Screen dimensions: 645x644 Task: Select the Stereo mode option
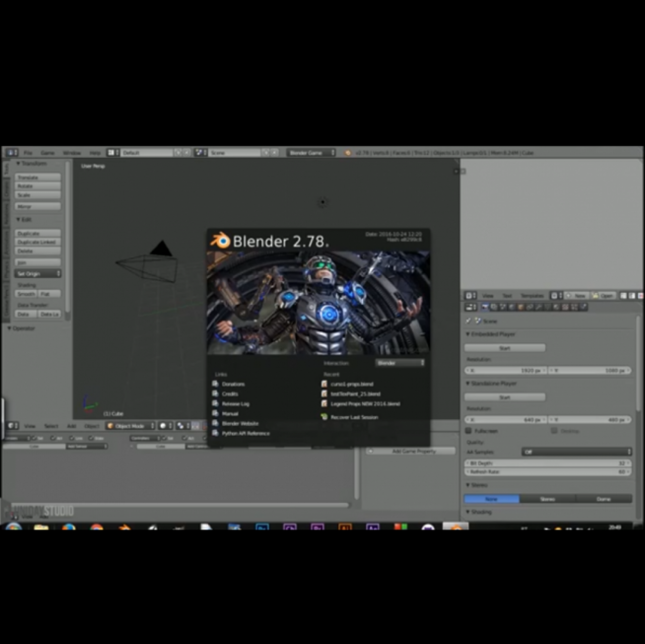pos(547,499)
